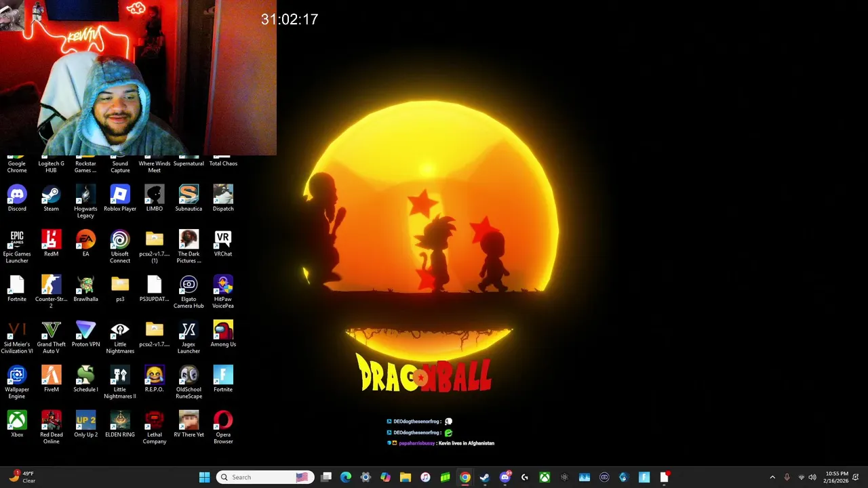Viewport: 868px width, 488px height.
Task: Open volume control in the system tray
Action: click(x=812, y=477)
